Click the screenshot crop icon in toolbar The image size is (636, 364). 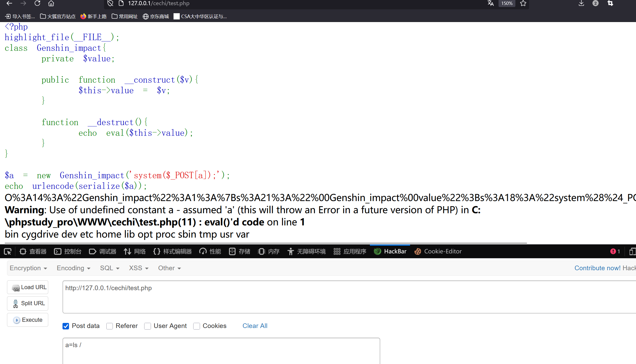[x=610, y=3]
